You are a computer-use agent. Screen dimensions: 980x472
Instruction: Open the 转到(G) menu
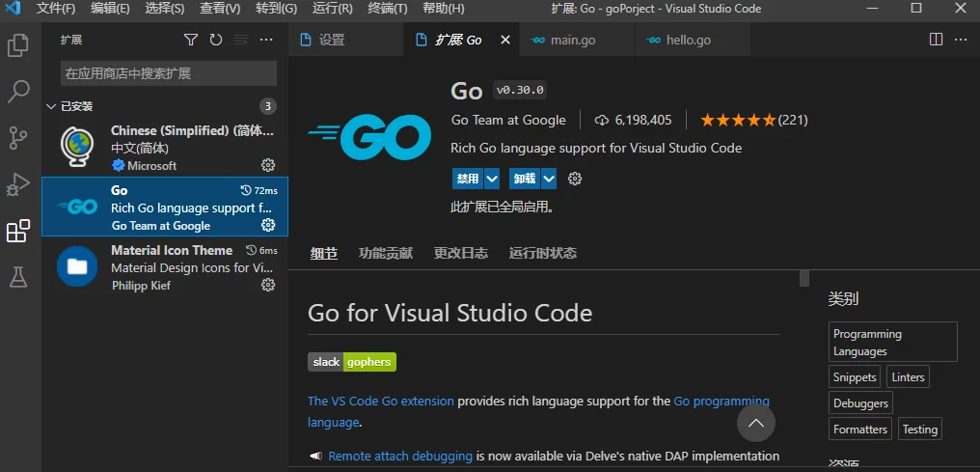pyautogui.click(x=276, y=9)
